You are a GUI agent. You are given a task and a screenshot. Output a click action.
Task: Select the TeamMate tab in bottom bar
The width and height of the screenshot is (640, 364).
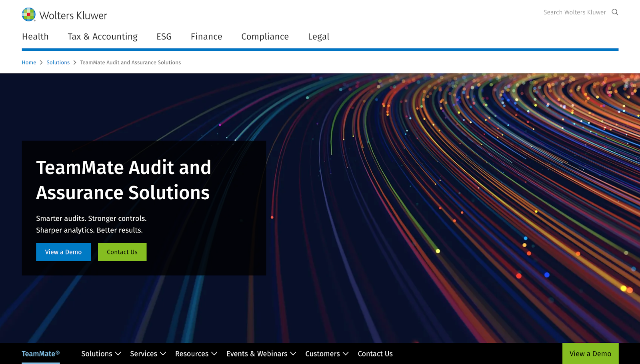[41, 354]
